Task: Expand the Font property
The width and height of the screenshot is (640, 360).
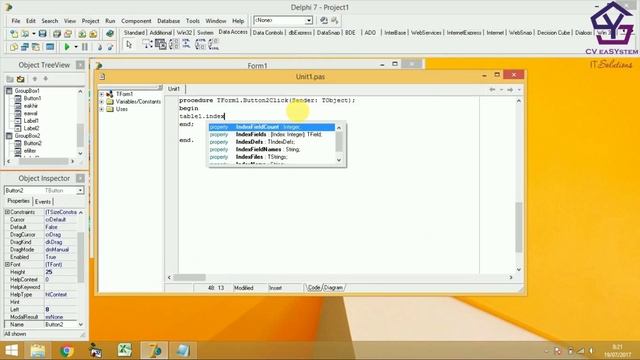Action: 7,264
